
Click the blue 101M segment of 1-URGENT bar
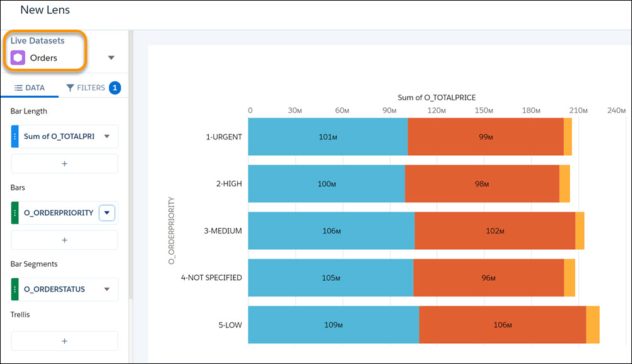328,136
